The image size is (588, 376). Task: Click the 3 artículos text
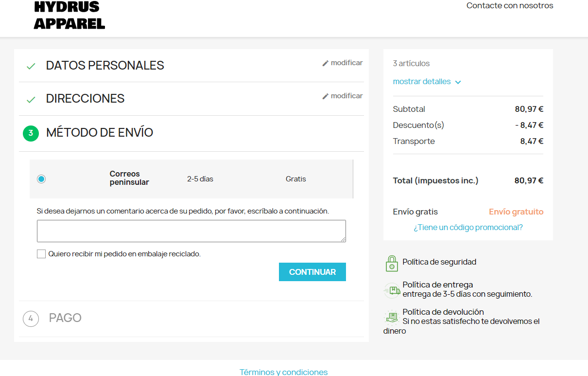[x=411, y=64]
